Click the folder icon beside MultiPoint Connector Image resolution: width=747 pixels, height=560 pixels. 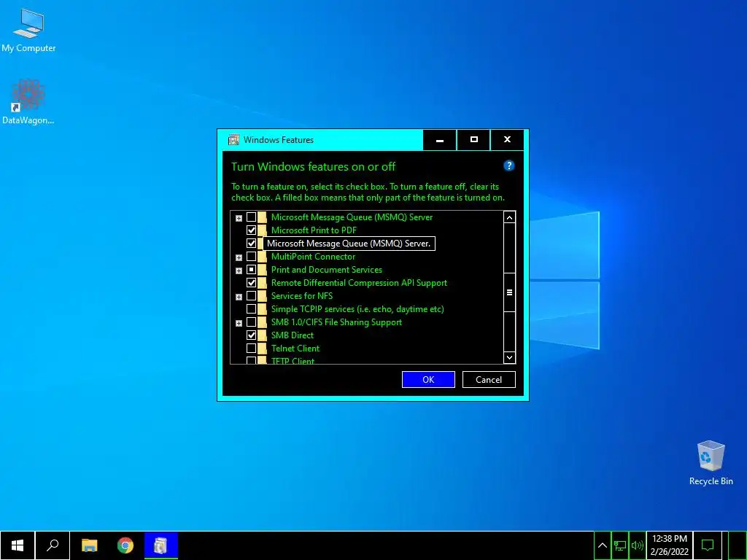[x=262, y=257]
